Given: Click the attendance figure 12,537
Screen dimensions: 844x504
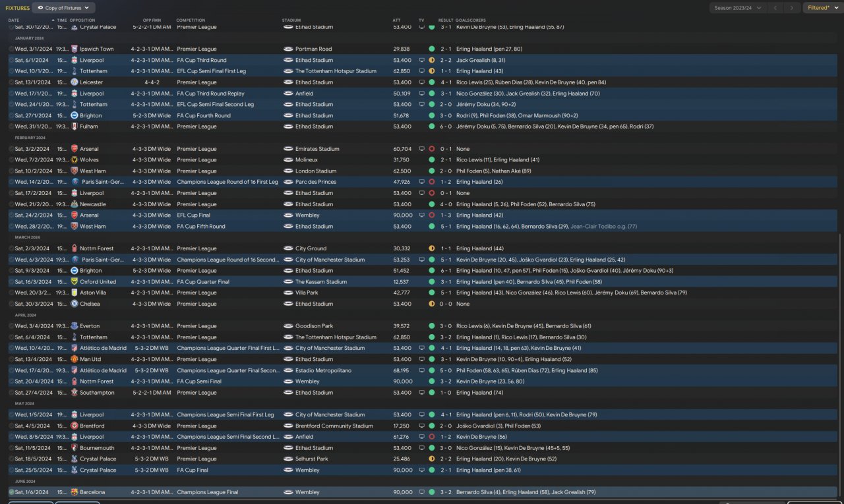Looking at the screenshot, I should pyautogui.click(x=402, y=282).
